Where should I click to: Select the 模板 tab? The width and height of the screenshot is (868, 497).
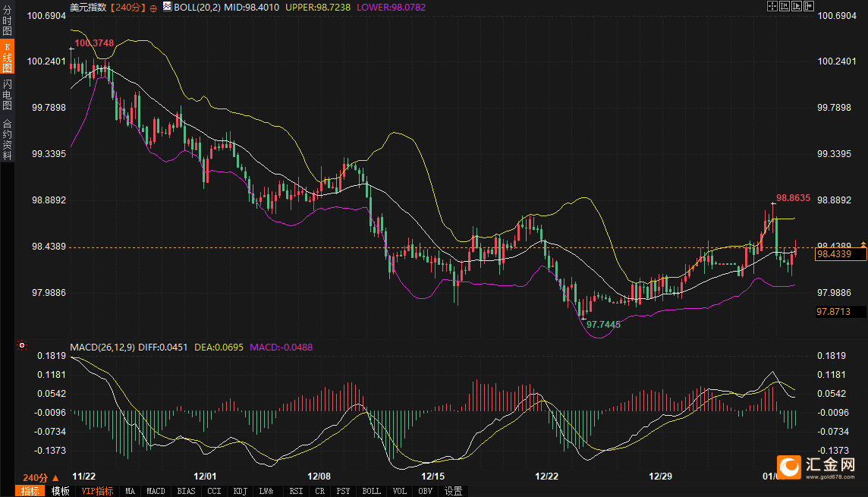click(x=60, y=491)
